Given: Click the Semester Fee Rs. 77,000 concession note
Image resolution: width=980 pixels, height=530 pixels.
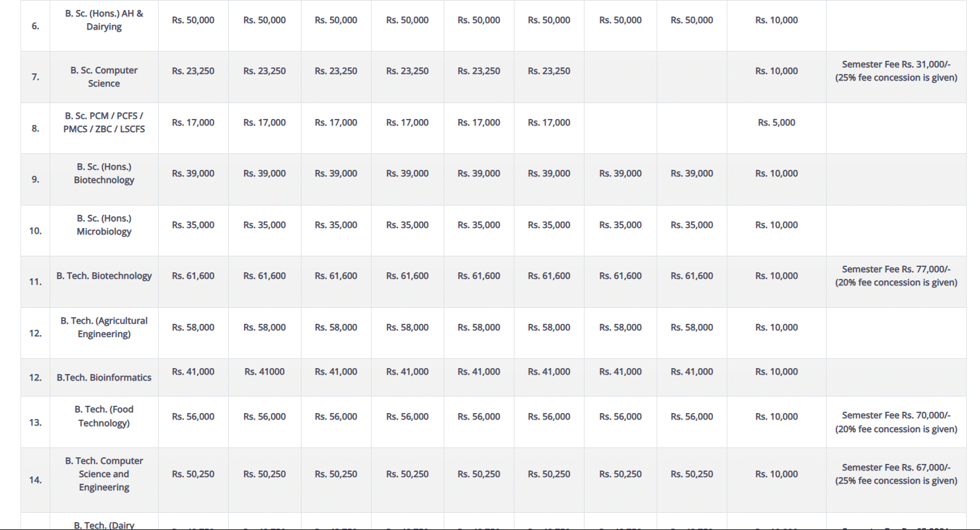Looking at the screenshot, I should coord(896,276).
